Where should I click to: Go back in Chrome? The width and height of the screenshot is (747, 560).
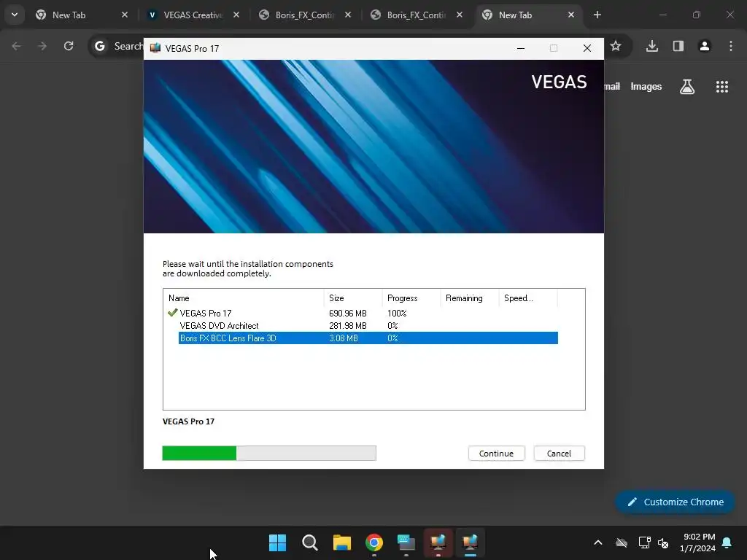click(16, 46)
